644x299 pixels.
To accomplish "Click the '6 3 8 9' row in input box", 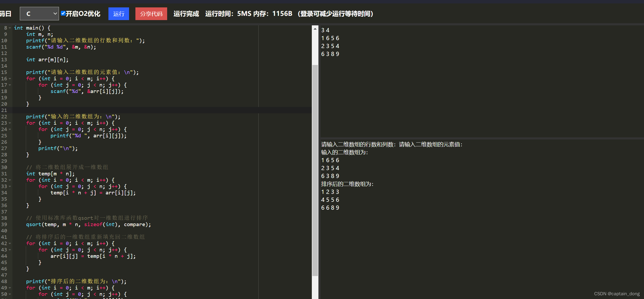I will (x=330, y=54).
